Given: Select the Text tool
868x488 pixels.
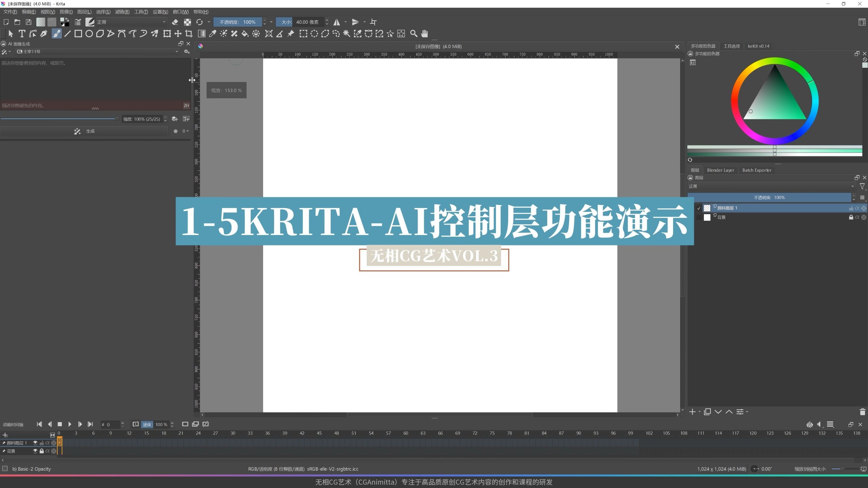Looking at the screenshot, I should point(22,34).
